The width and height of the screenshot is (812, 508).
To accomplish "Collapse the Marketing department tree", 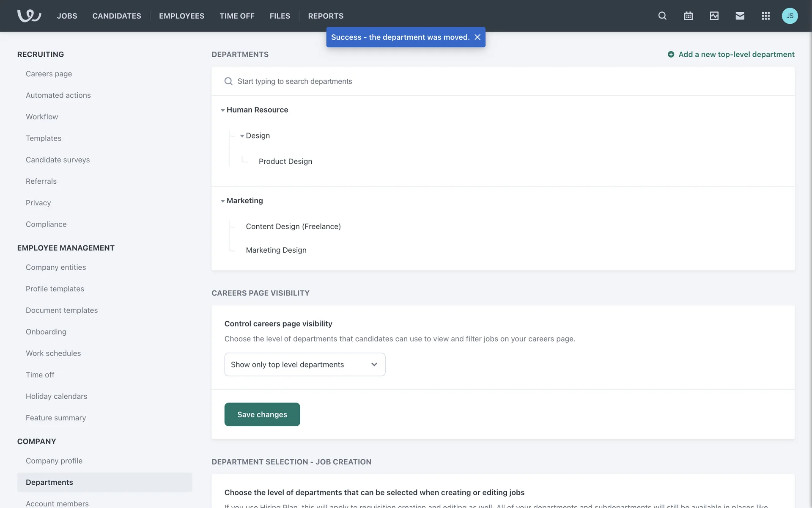I will click(223, 201).
